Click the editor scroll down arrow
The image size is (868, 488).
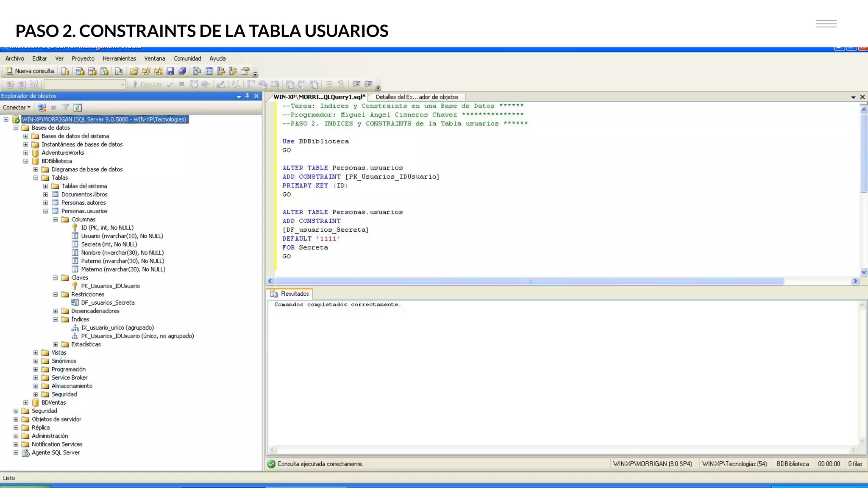click(864, 272)
